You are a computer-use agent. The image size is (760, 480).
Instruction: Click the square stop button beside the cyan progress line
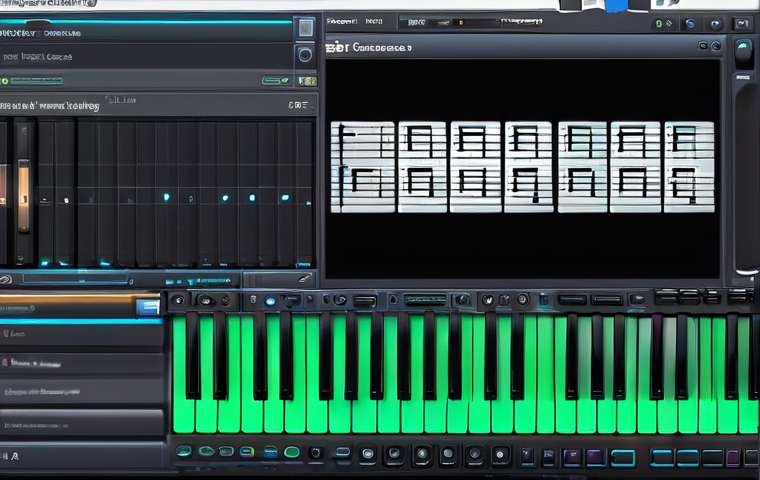point(305,28)
